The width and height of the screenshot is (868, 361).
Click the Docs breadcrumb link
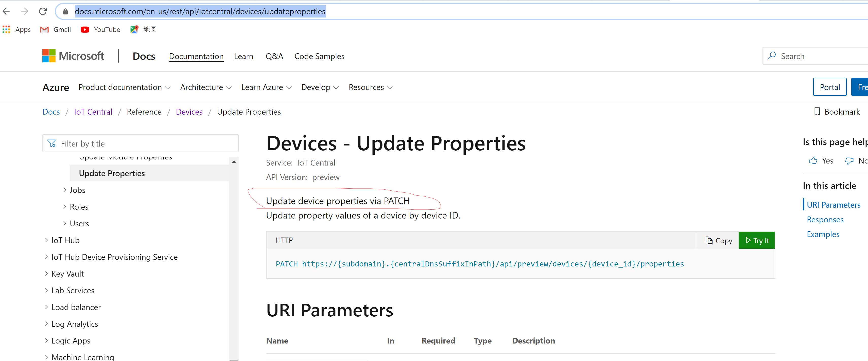pyautogui.click(x=51, y=112)
